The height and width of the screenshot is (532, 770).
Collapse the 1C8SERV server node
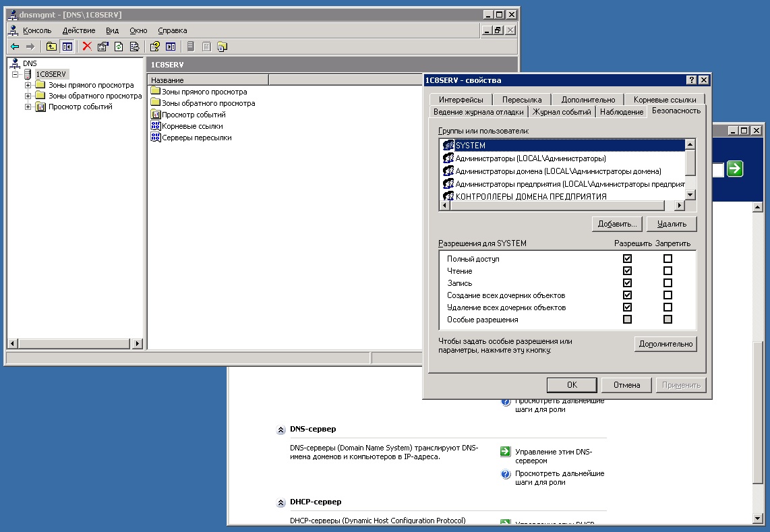[16, 74]
